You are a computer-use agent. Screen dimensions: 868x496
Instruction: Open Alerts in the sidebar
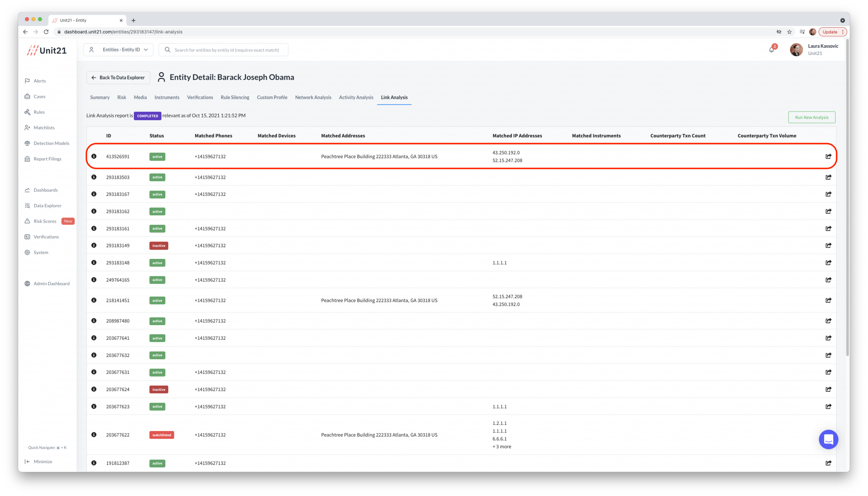click(39, 81)
